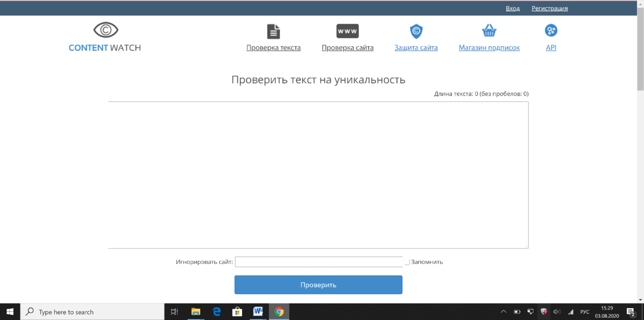This screenshot has height=320, width=644.
Task: Click the РУС language indicator
Action: [x=585, y=311]
